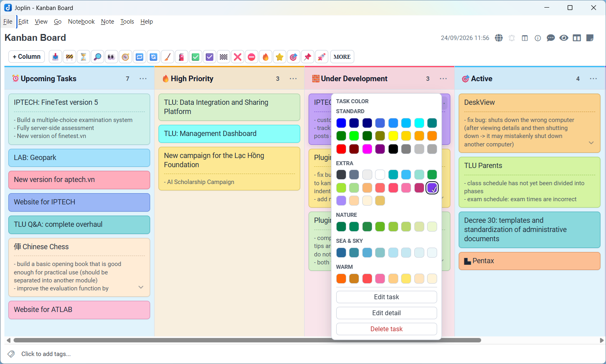The width and height of the screenshot is (606, 364).
Task: Add a new column with + Column
Action: [26, 57]
